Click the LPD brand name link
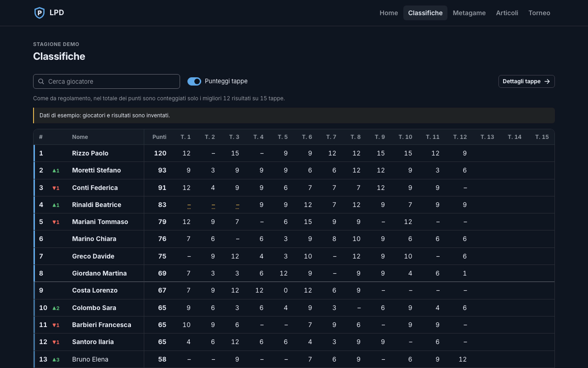Viewport: 588px width, 368px height. tap(57, 13)
